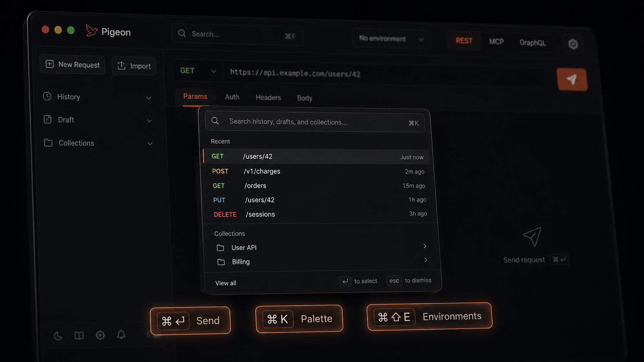Select the DELETE /sessions recent entry
The image size is (644, 362).
click(x=320, y=214)
